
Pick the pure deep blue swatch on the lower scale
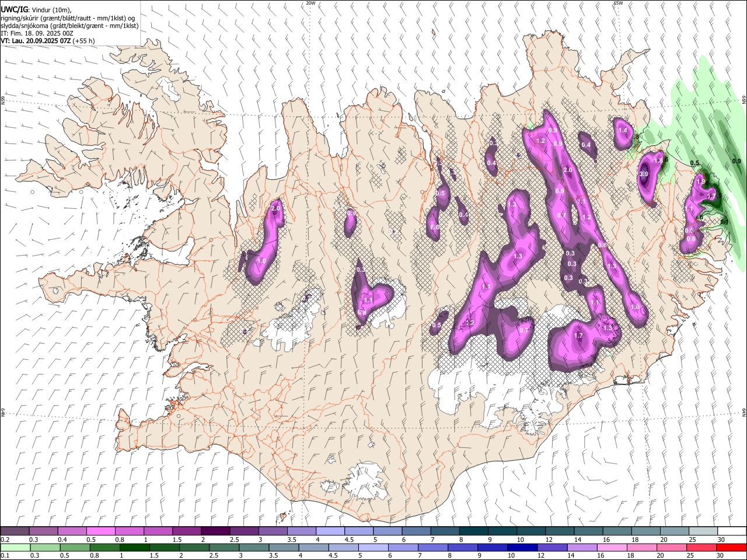click(521, 547)
